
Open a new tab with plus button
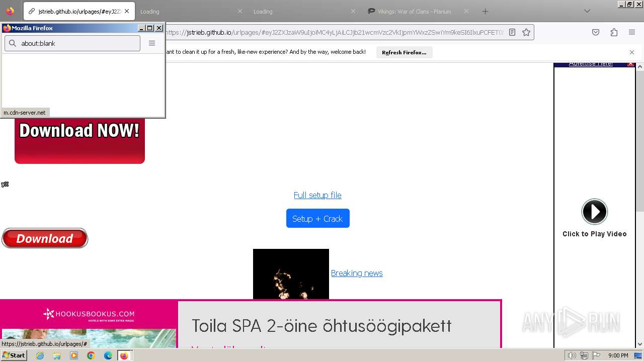click(485, 11)
